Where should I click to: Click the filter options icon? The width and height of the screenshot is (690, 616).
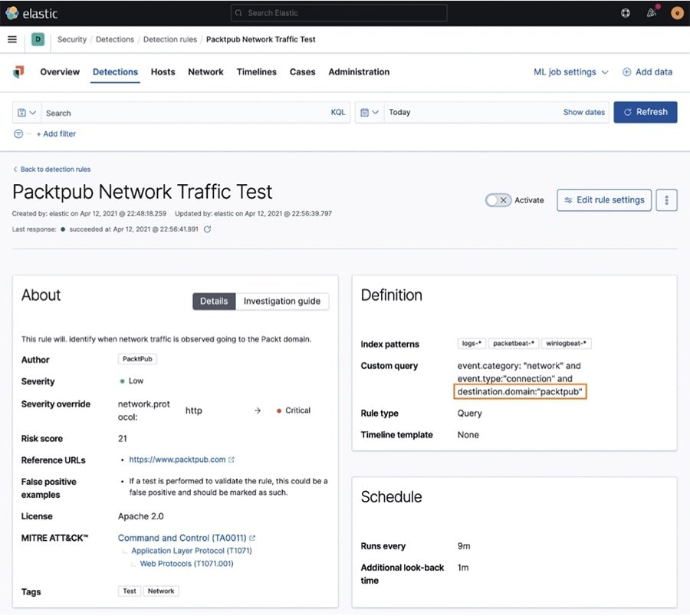click(x=18, y=133)
